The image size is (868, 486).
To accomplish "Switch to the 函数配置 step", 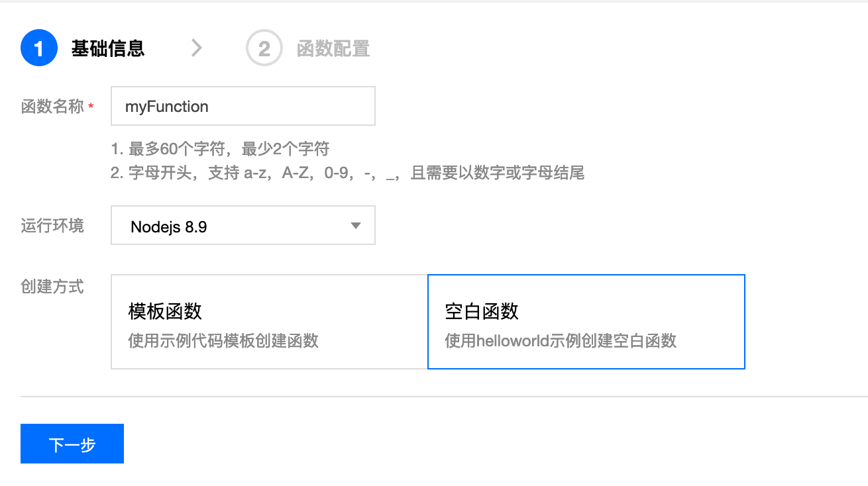I will (x=333, y=48).
